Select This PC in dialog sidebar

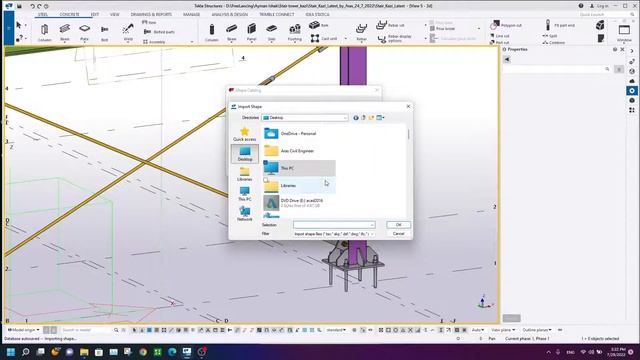click(244, 194)
